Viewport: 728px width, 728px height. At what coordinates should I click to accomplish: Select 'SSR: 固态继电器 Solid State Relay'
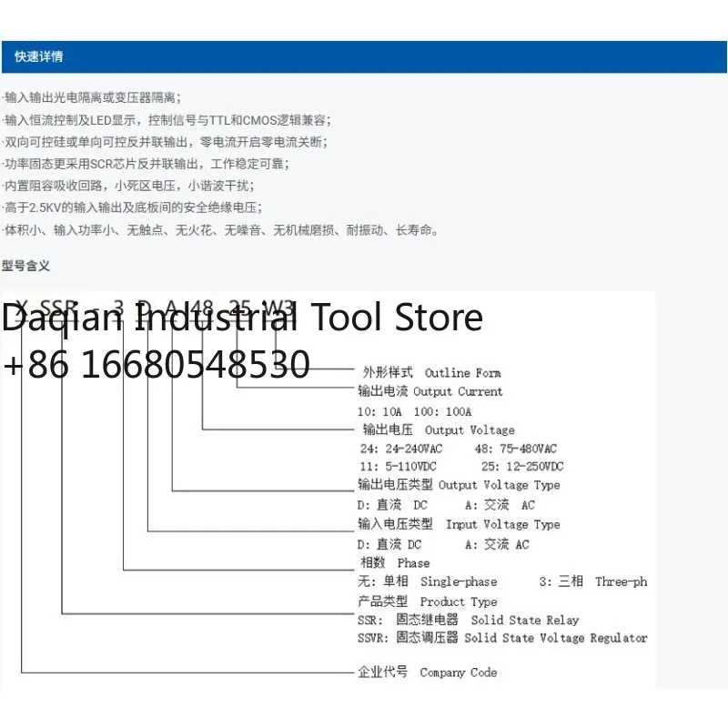(469, 621)
